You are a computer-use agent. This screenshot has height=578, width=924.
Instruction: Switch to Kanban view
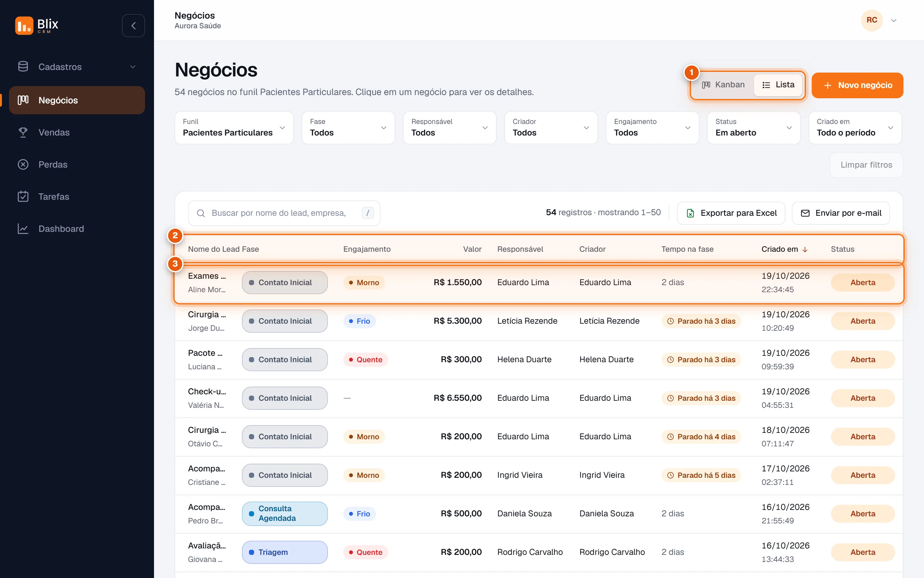723,85
